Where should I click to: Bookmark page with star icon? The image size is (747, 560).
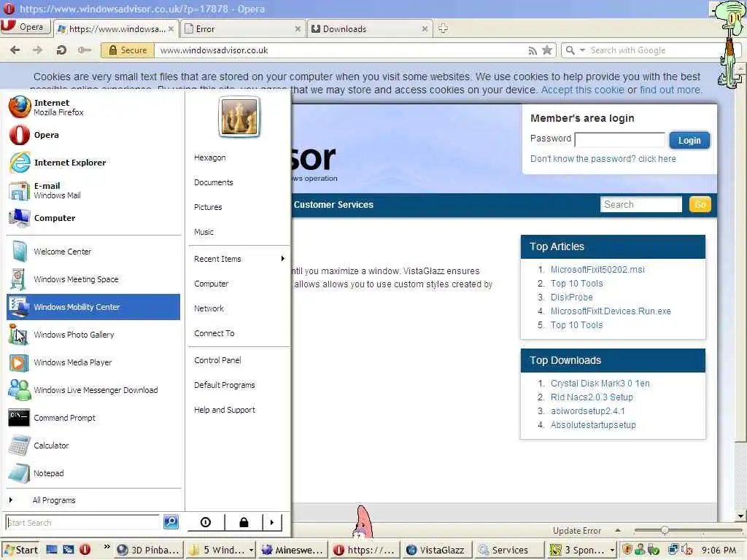coord(547,50)
